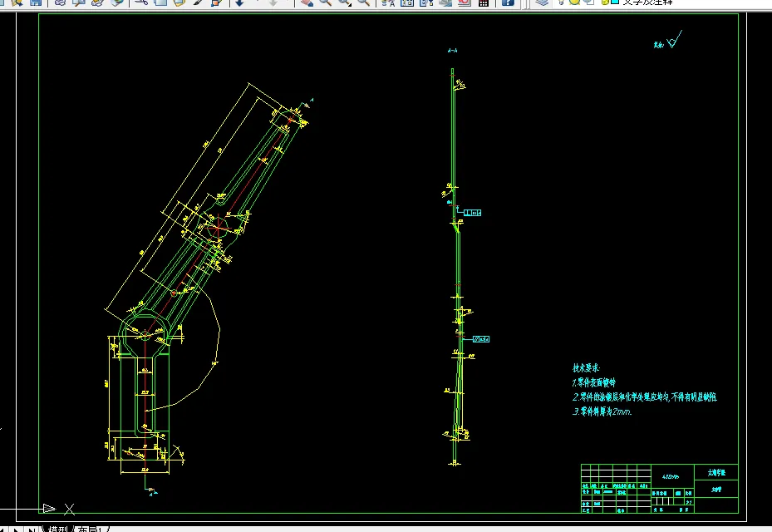772x532 pixels.
Task: Click the Undo arrow icon
Action: click(240, 2)
